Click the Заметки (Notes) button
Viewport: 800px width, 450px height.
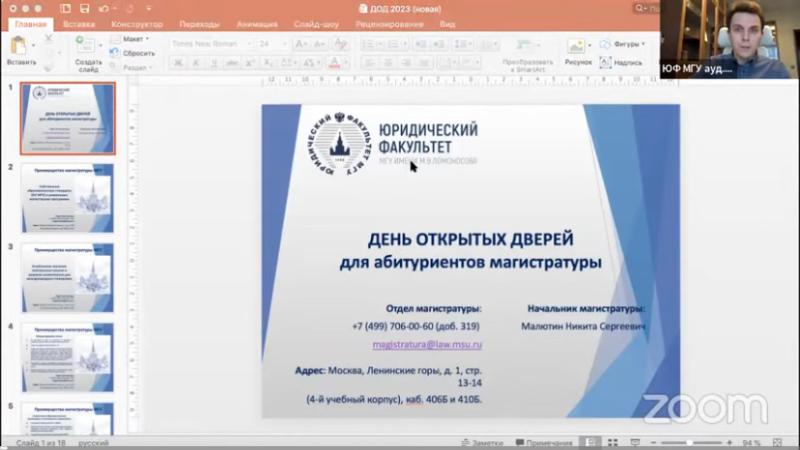(x=482, y=442)
